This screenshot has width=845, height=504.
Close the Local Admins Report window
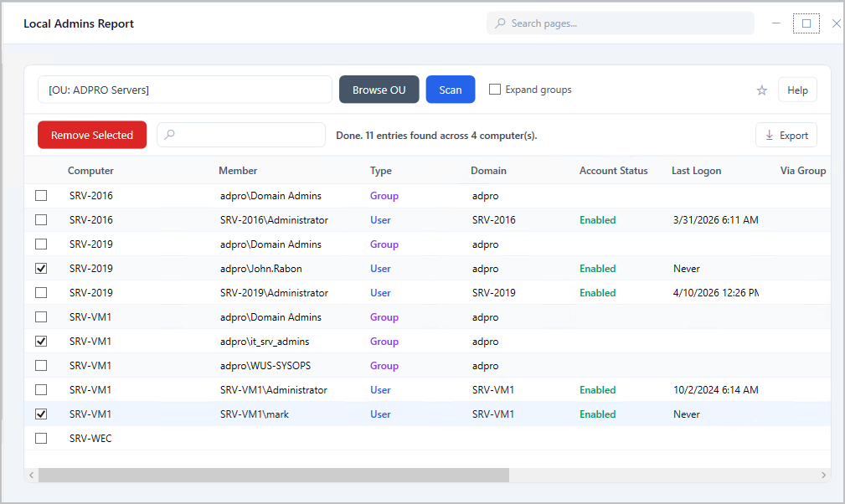pos(837,23)
